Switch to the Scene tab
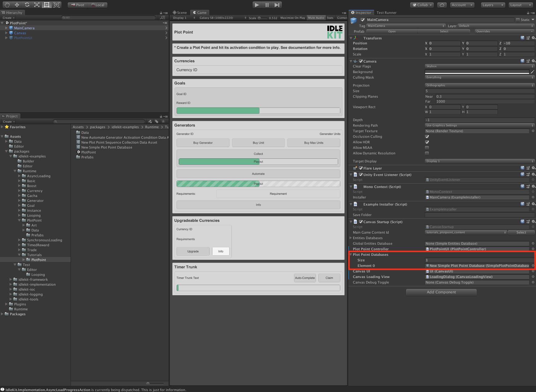The width and height of the screenshot is (536, 392). pos(180,12)
